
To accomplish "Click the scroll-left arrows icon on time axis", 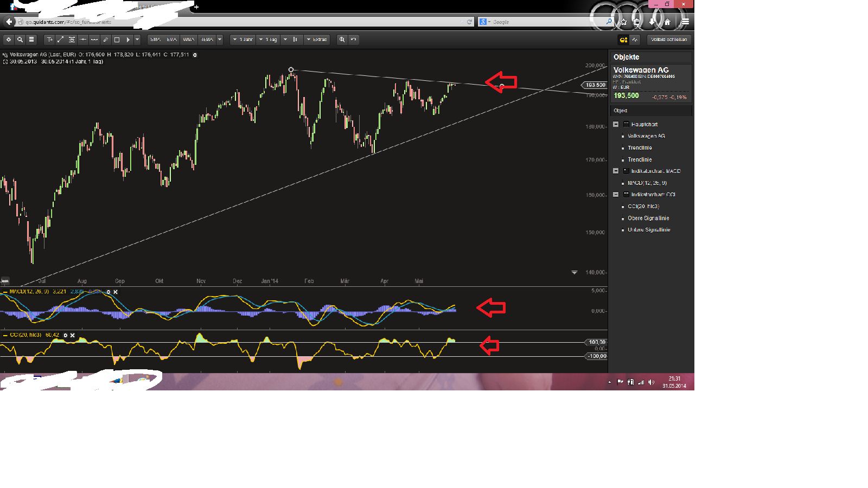I will pyautogui.click(x=5, y=281).
